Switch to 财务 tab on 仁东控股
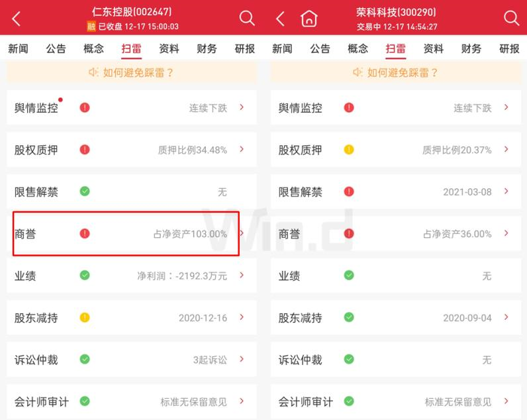The height and width of the screenshot is (420, 527). (207, 49)
